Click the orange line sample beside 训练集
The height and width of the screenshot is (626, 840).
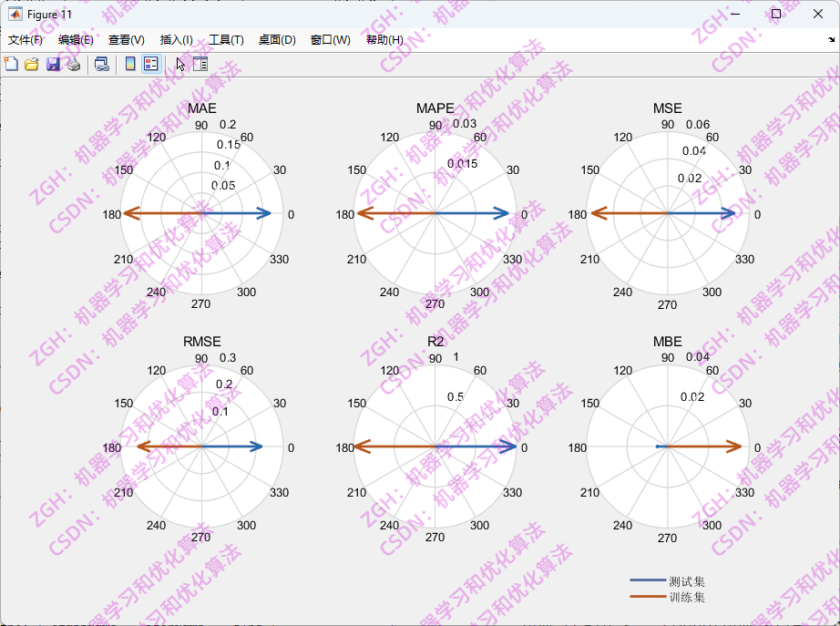pyautogui.click(x=648, y=596)
